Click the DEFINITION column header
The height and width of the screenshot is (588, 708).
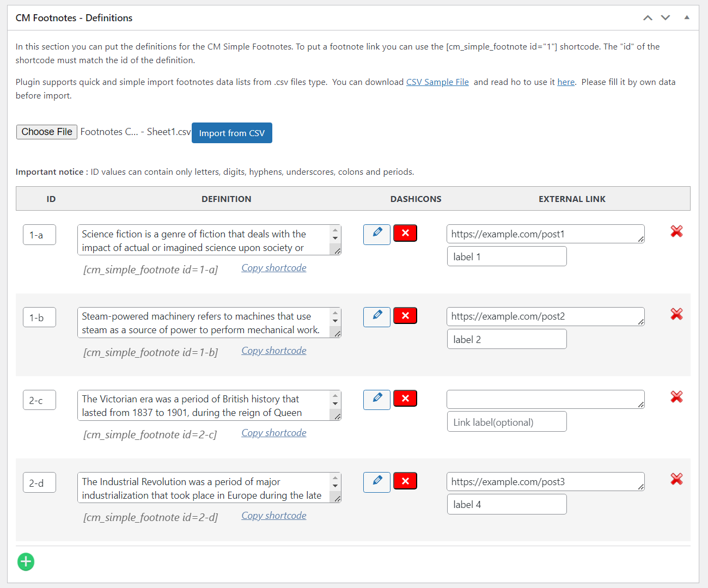tap(227, 199)
